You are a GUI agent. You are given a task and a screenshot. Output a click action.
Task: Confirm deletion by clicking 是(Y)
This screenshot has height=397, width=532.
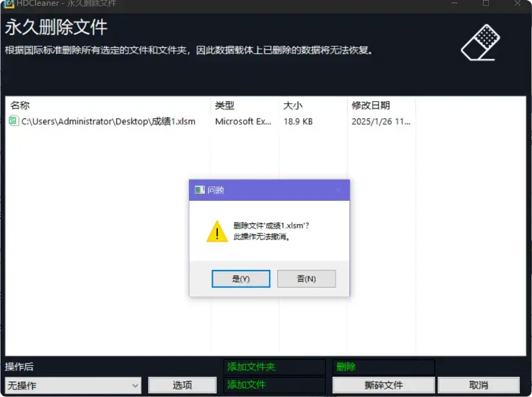click(241, 278)
